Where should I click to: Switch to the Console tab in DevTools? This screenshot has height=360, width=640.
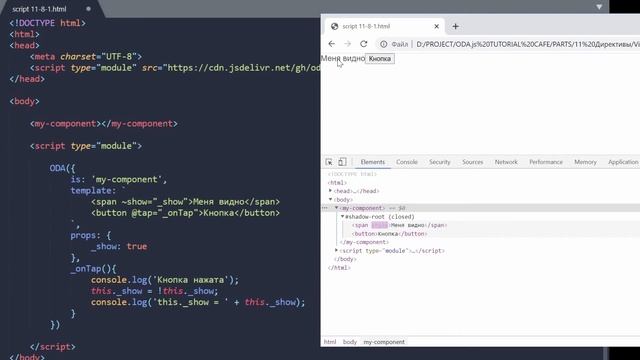pyautogui.click(x=407, y=162)
